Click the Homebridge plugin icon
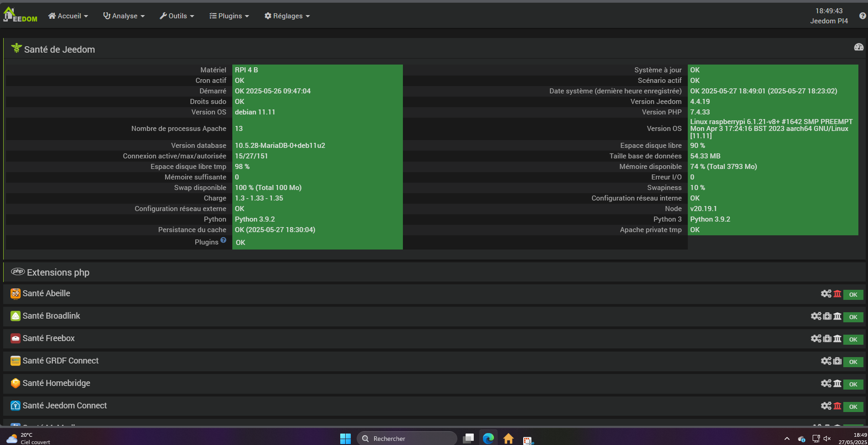This screenshot has height=445, width=868. click(16, 384)
